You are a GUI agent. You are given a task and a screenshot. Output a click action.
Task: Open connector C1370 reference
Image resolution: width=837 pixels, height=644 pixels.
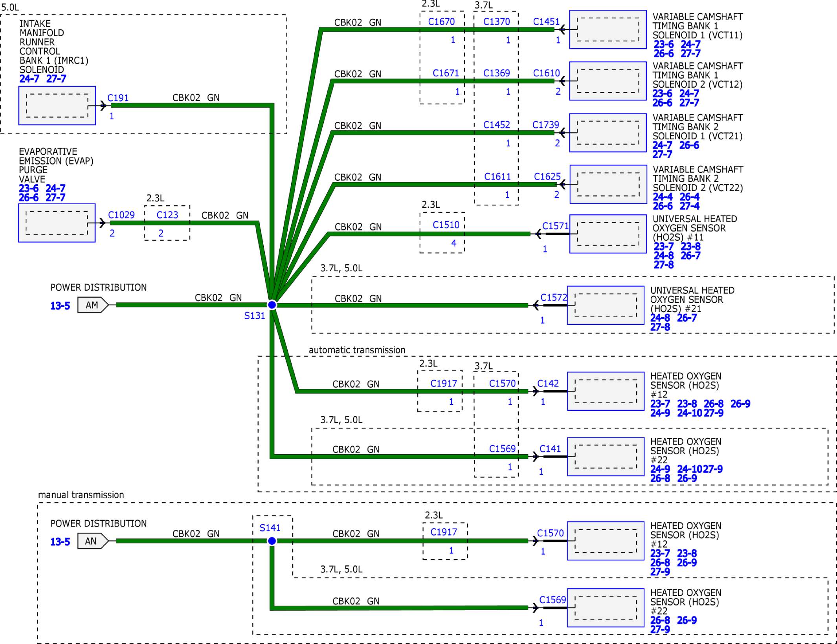tap(497, 22)
